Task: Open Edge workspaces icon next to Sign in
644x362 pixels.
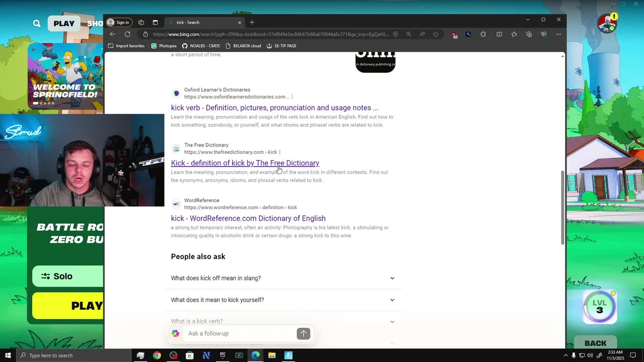Action: pyautogui.click(x=141, y=22)
